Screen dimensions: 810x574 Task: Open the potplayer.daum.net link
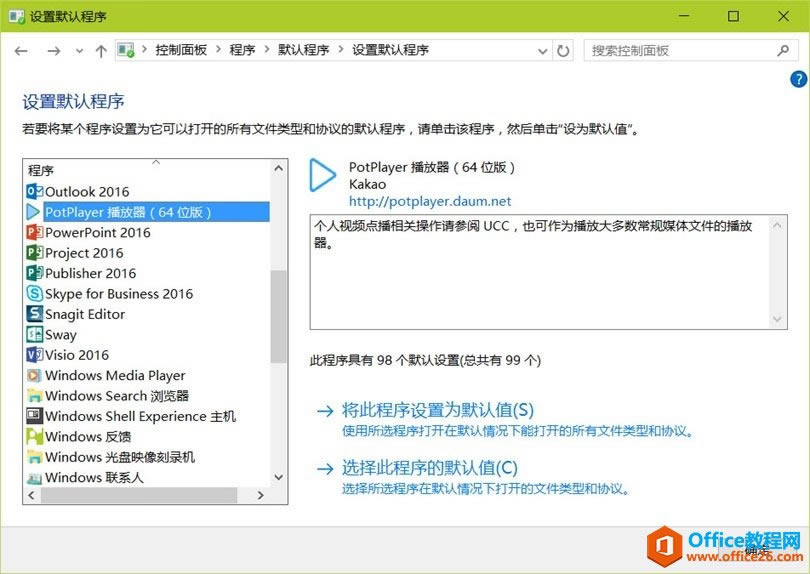pos(430,201)
